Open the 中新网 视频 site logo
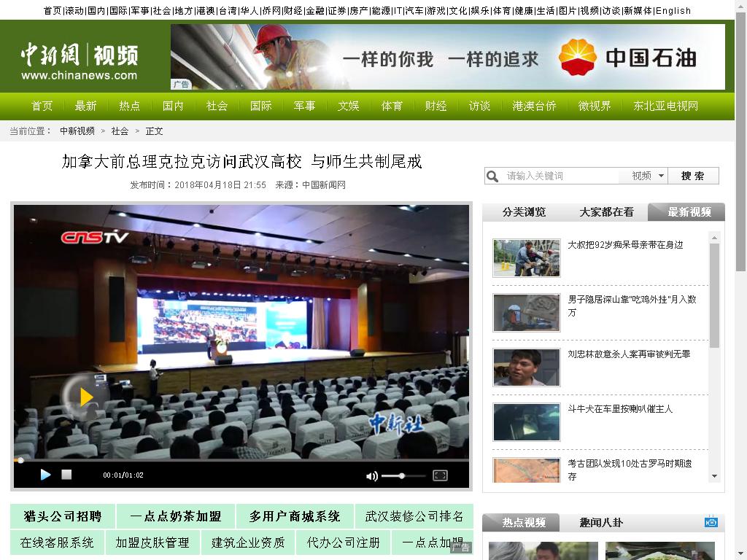 (x=79, y=61)
